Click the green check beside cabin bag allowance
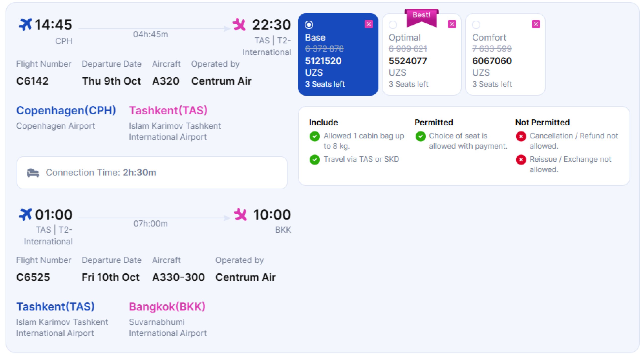 [x=314, y=136]
